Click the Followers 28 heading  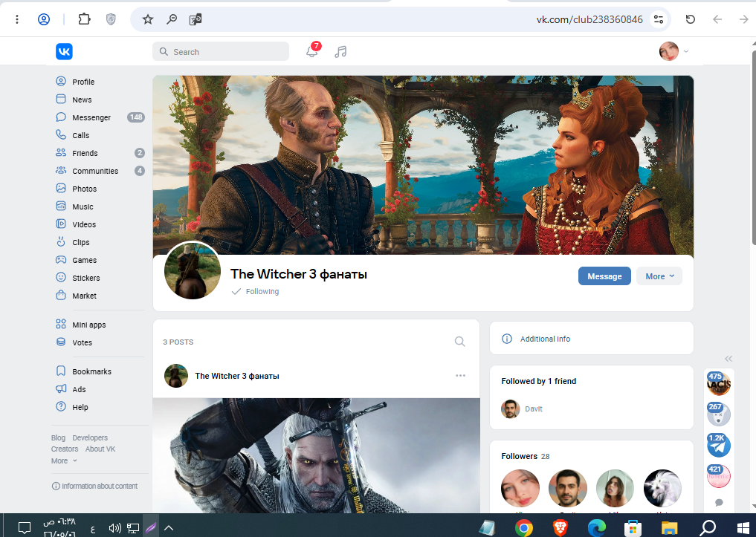click(525, 456)
